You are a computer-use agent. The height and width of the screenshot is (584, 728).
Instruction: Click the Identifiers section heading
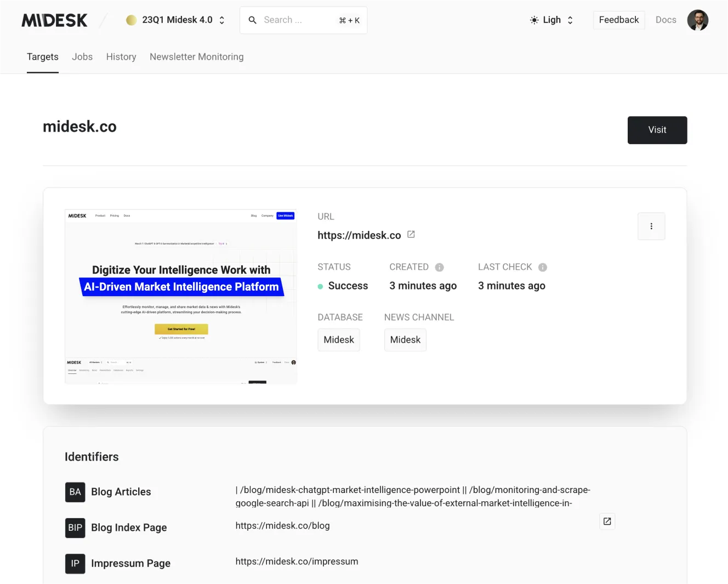[x=92, y=457]
